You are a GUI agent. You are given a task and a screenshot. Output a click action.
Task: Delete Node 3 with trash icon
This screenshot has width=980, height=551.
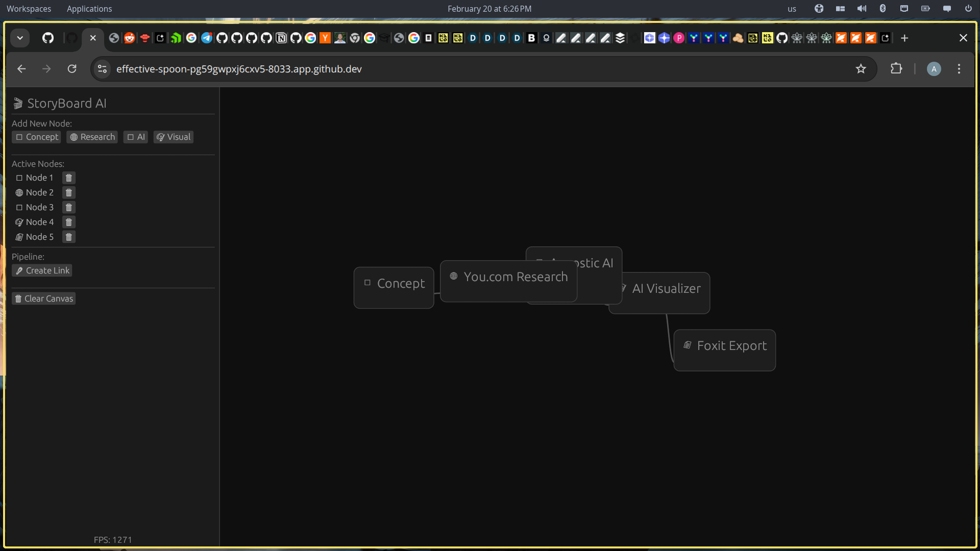tap(69, 207)
